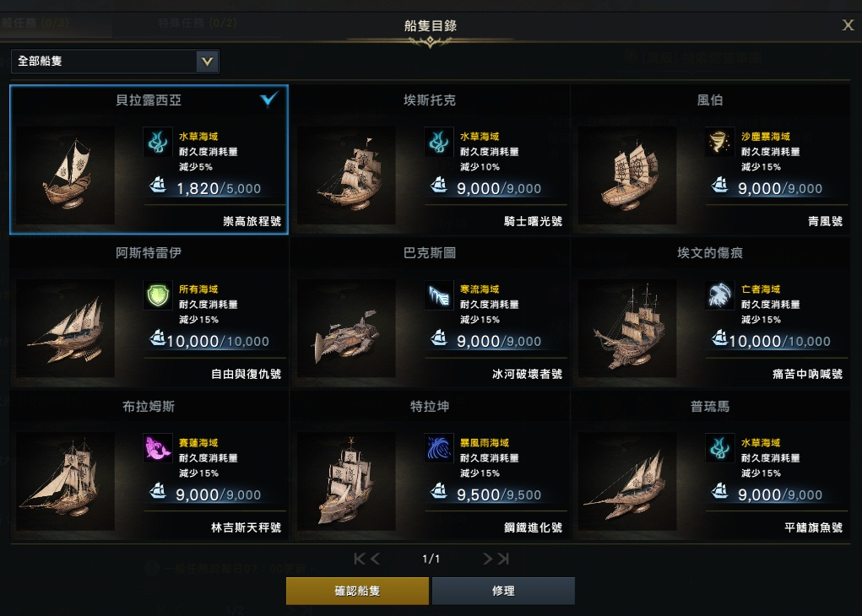
Task: Click the 修理 repair button
Action: [503, 591]
